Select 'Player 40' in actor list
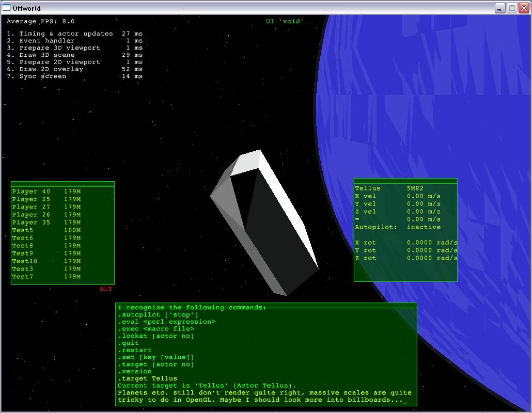532x413 pixels. click(x=46, y=192)
